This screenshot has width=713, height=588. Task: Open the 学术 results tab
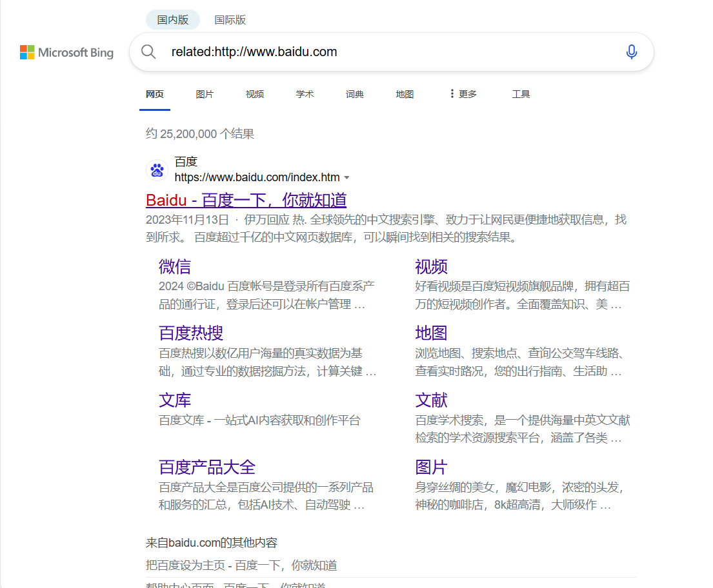pyautogui.click(x=305, y=94)
